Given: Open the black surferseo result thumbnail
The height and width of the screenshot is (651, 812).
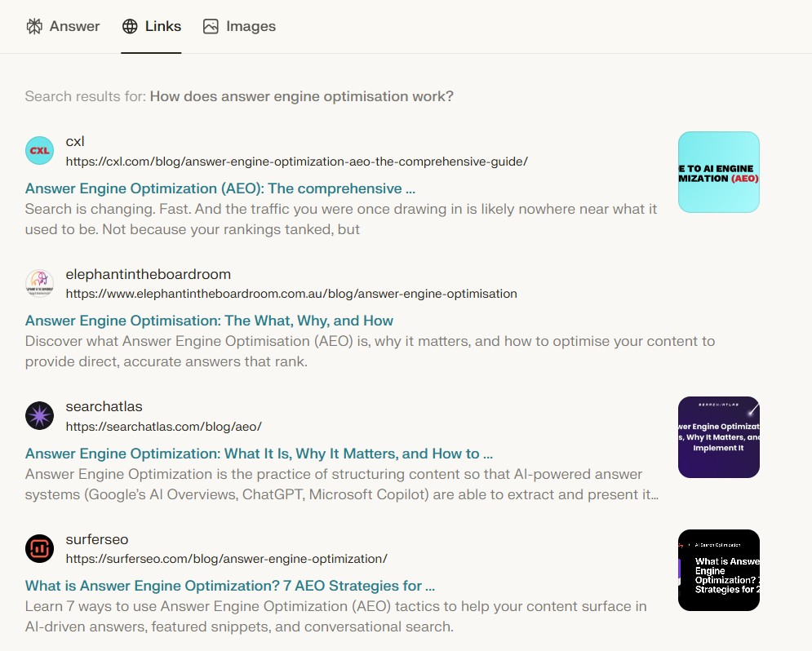Looking at the screenshot, I should [x=718, y=570].
